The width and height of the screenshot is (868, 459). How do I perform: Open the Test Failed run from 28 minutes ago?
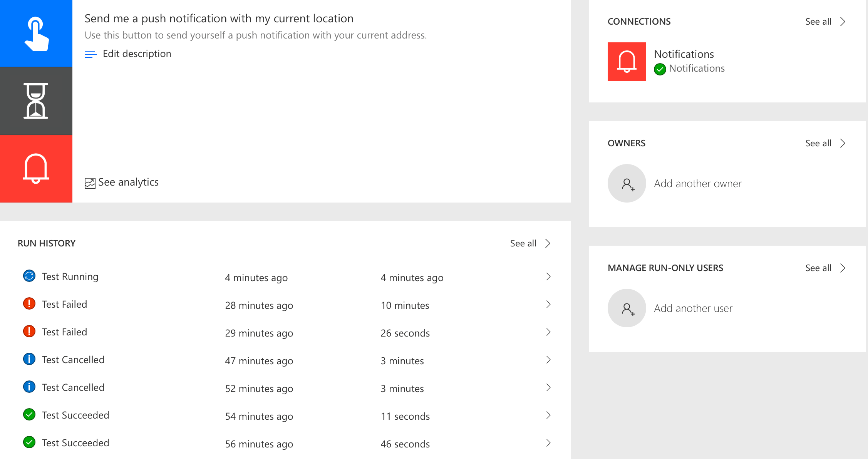click(x=64, y=305)
